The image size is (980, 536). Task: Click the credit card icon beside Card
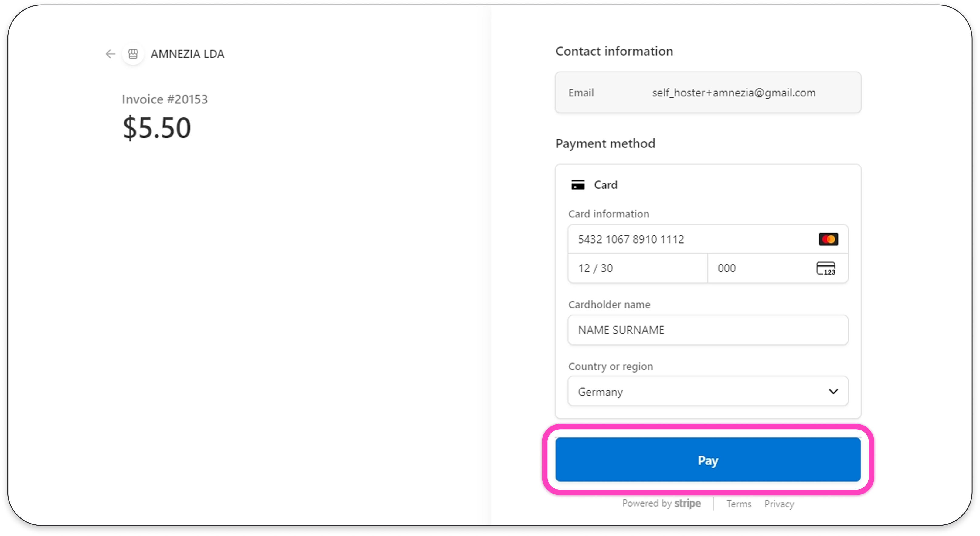coord(578,185)
